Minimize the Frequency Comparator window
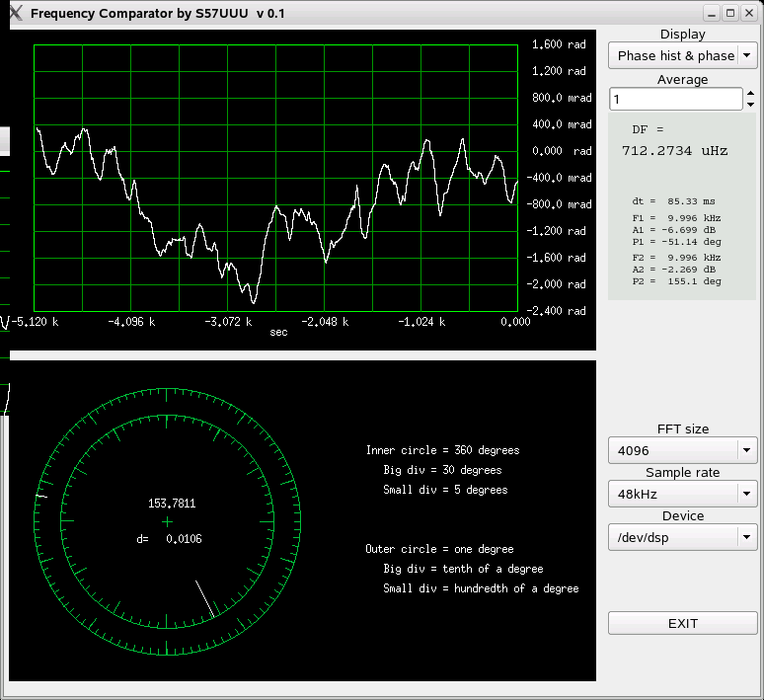764x700 pixels. 712,13
